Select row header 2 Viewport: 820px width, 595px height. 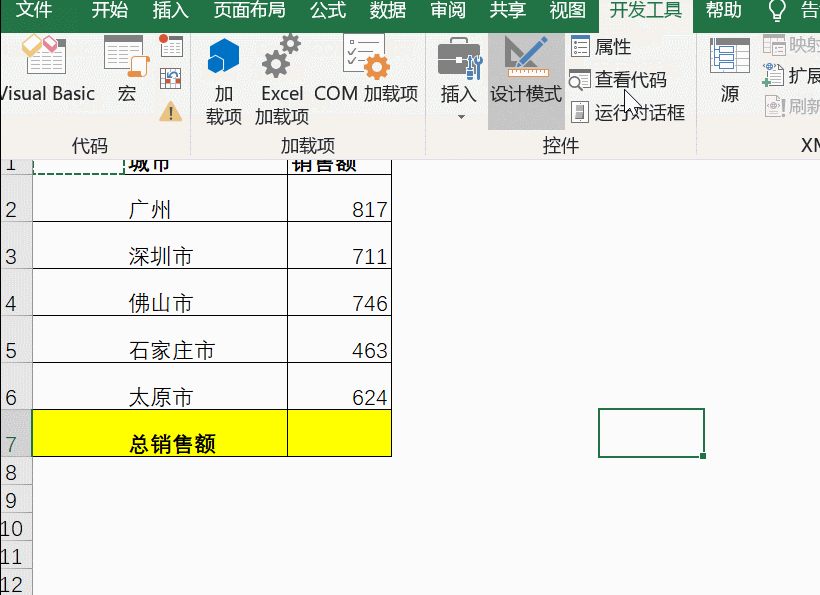[16, 199]
